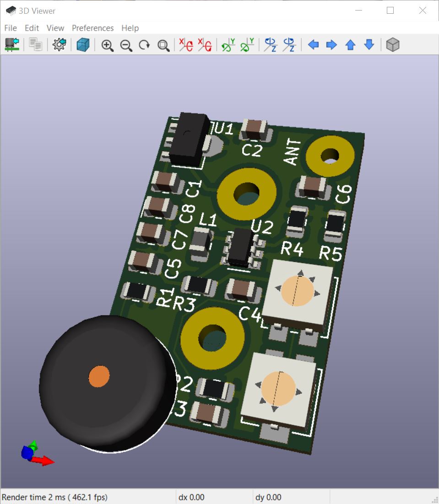439x504 pixels.
Task: Move board down with blue arrow
Action: 369,45
